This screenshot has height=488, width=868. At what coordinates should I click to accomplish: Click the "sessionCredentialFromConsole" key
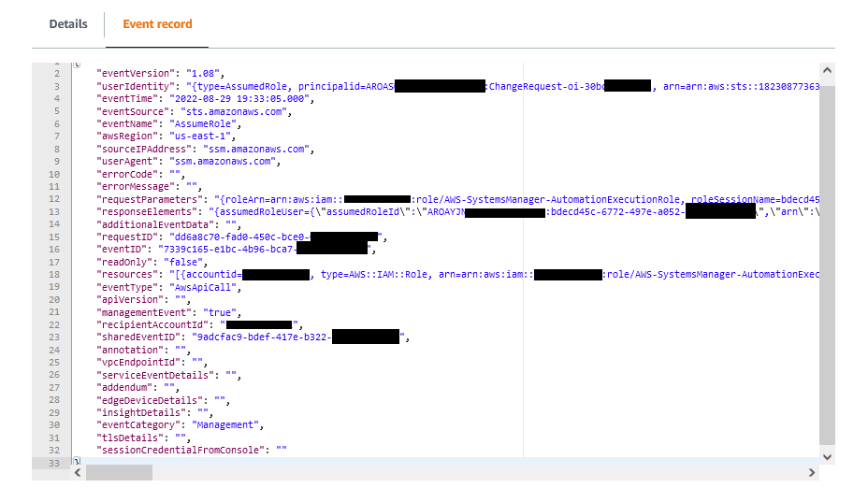click(181, 450)
